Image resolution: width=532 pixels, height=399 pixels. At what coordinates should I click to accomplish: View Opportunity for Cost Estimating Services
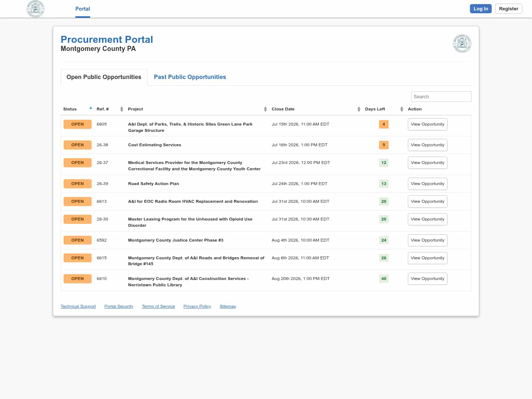point(427,145)
